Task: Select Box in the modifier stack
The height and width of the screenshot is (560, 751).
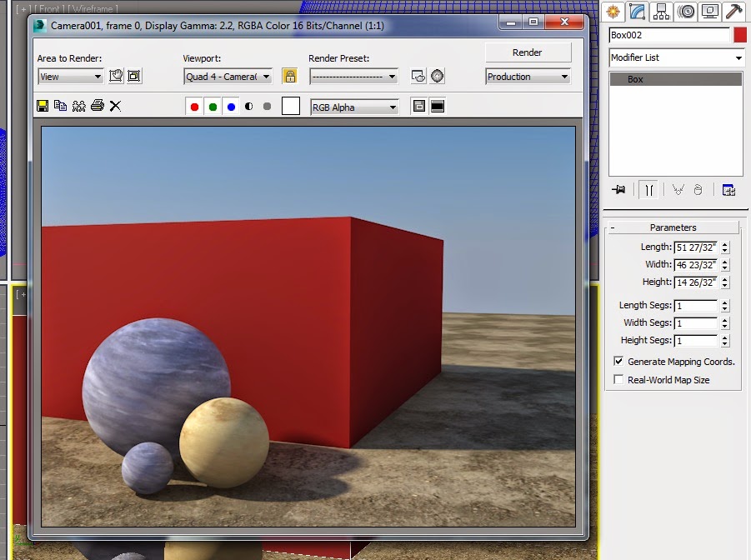Action: click(675, 78)
